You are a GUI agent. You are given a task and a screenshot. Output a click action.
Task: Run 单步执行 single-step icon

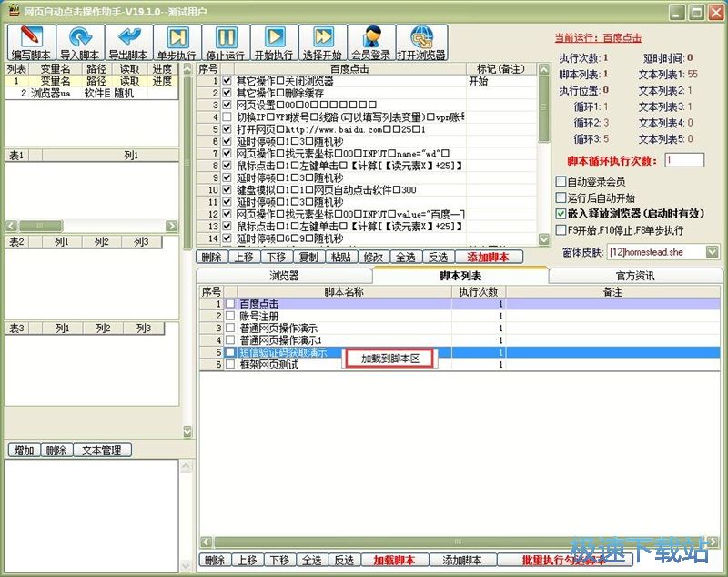(177, 43)
